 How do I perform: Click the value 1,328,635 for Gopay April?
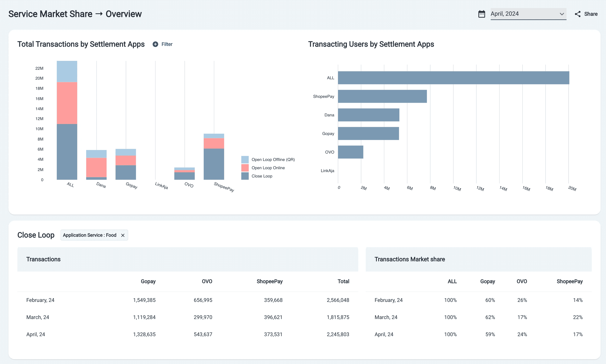click(144, 334)
